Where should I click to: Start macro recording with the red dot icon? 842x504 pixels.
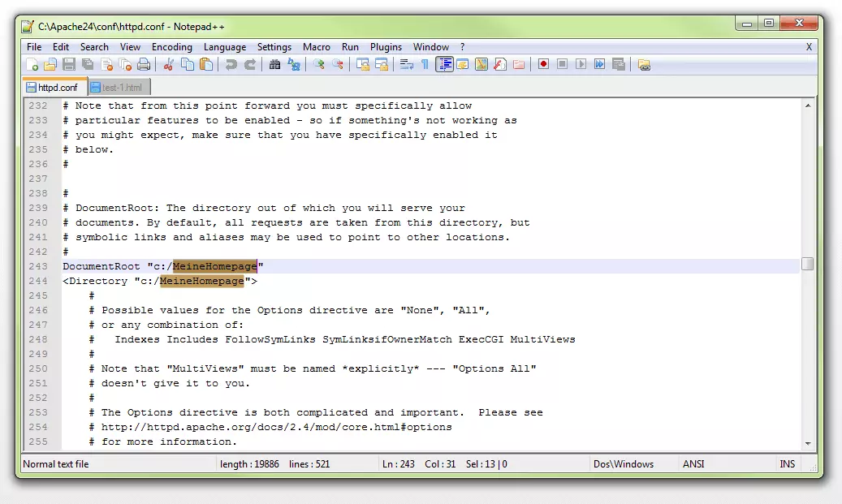[543, 64]
